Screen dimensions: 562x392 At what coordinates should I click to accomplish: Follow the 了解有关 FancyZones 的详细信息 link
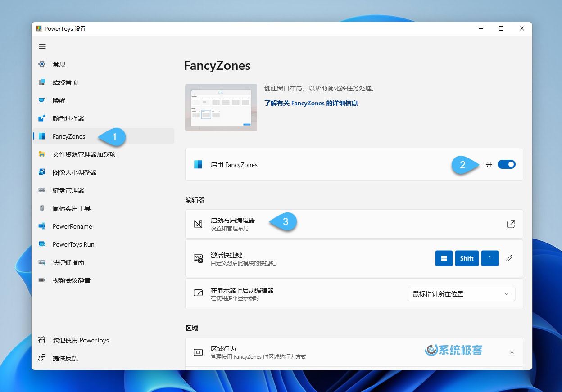tap(311, 103)
